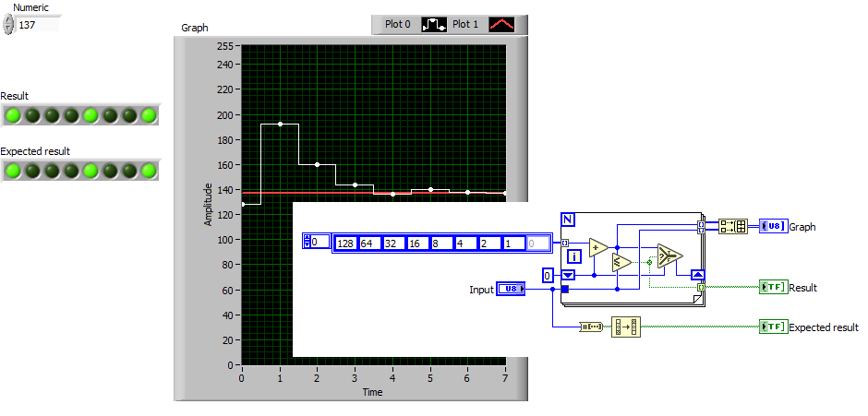Click the Numeric control label
This screenshot has width=868, height=416.
(x=30, y=7)
